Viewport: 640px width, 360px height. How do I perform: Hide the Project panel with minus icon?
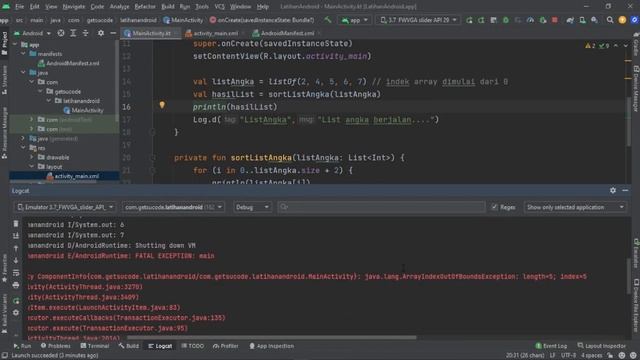[113, 33]
